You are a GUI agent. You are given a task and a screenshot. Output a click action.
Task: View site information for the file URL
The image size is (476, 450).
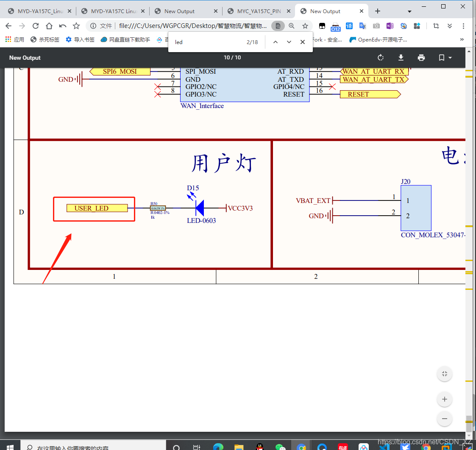point(93,26)
